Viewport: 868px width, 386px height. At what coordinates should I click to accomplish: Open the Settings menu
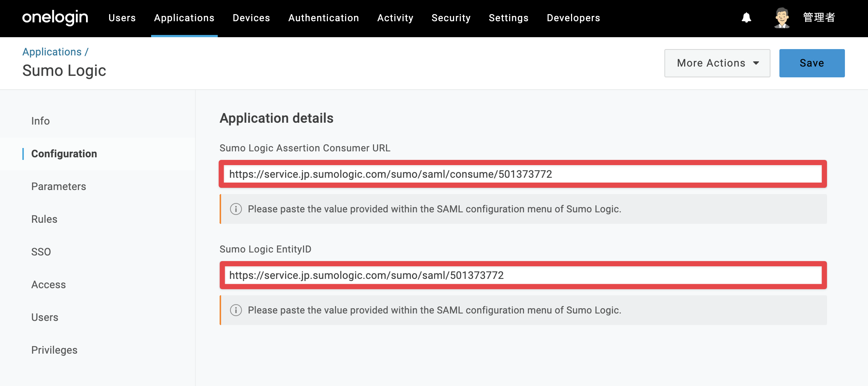click(x=508, y=18)
